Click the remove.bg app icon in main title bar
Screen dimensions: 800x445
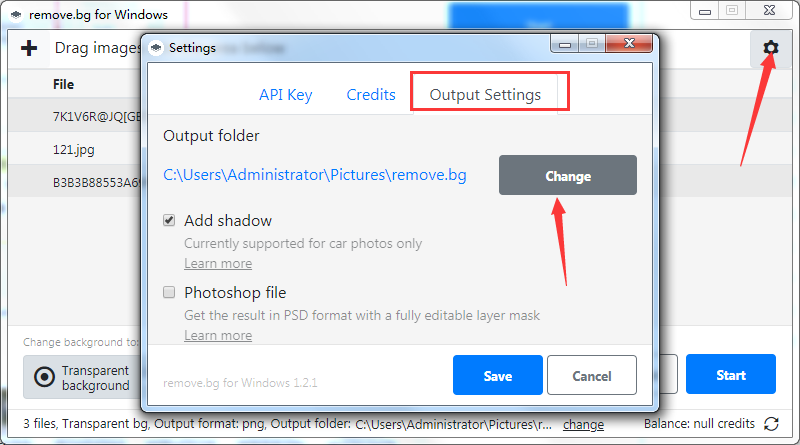(x=16, y=15)
